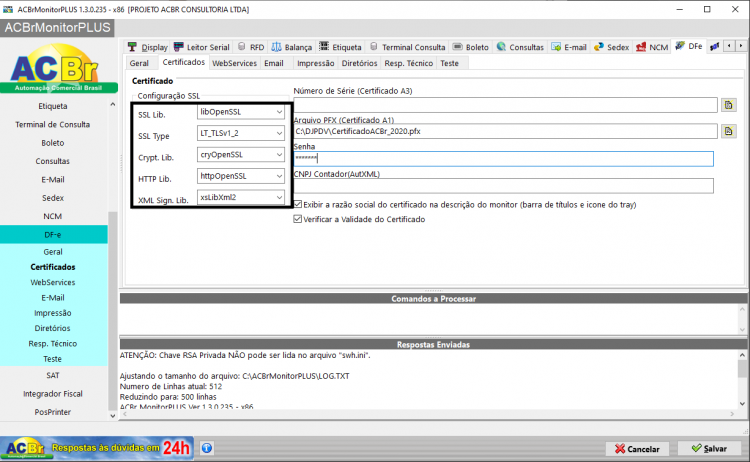This screenshot has width=750, height=462.
Task: Click the sidebar vertical scrollbar
Action: pos(113,260)
